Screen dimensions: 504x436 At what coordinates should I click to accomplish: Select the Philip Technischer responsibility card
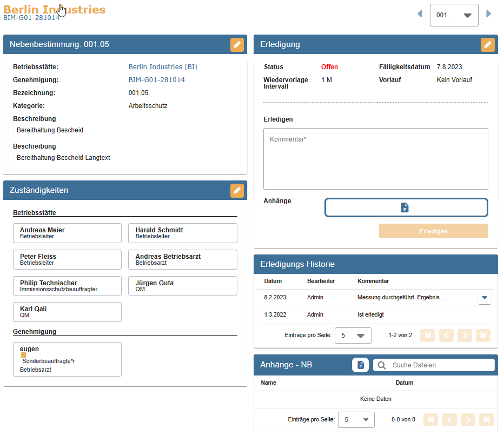click(x=67, y=286)
